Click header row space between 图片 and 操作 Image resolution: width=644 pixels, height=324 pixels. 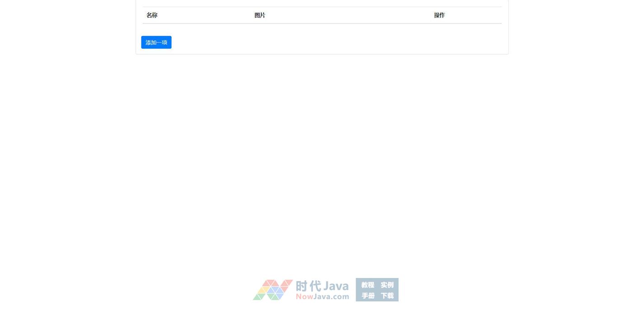point(348,15)
